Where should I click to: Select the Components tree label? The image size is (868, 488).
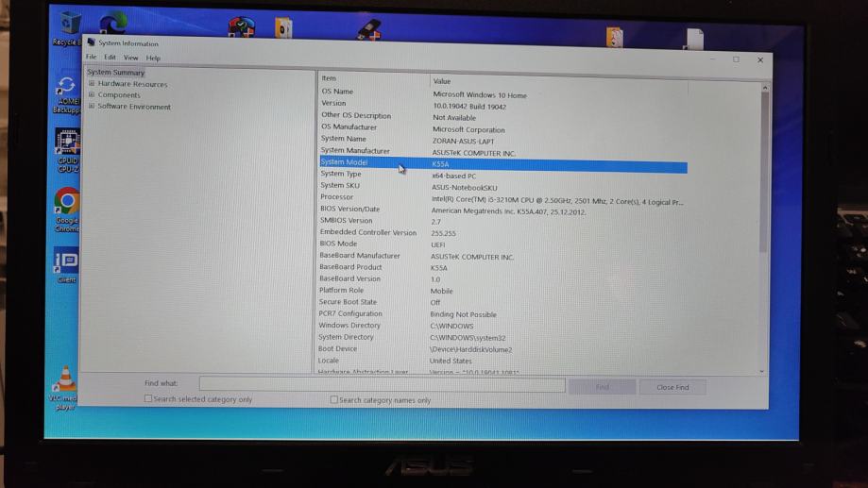(x=119, y=95)
